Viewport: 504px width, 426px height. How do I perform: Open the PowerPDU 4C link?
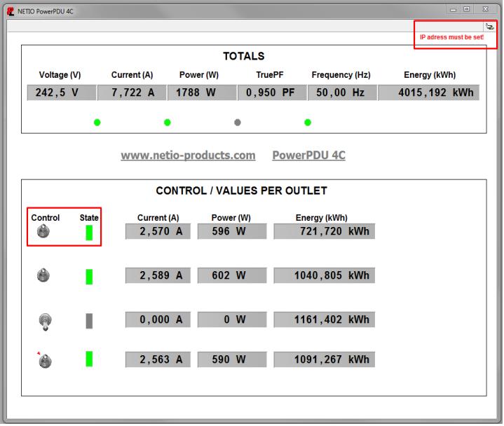[x=309, y=156]
